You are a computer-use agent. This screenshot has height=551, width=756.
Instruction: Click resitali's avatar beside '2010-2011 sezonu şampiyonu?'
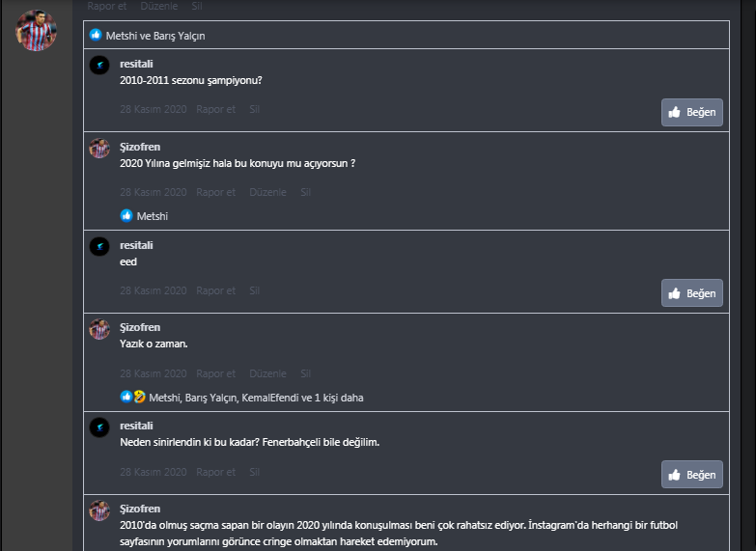[x=98, y=65]
